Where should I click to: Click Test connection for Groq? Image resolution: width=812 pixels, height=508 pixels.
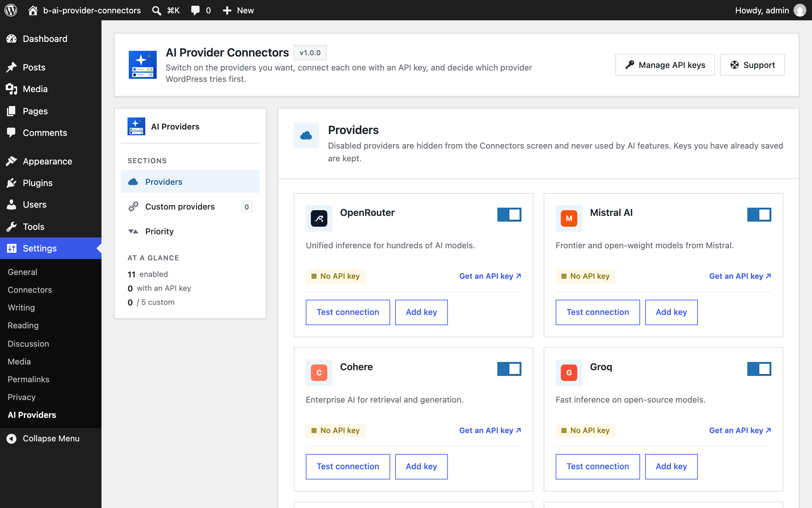pos(598,466)
